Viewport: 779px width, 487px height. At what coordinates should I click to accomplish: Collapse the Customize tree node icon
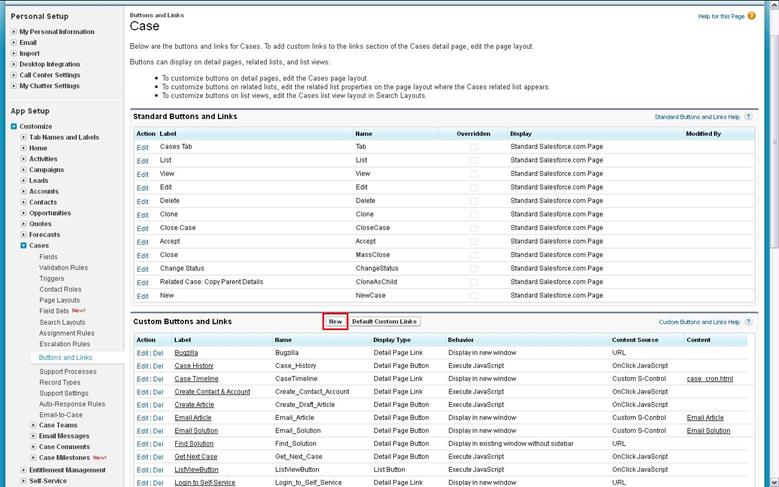[x=14, y=126]
